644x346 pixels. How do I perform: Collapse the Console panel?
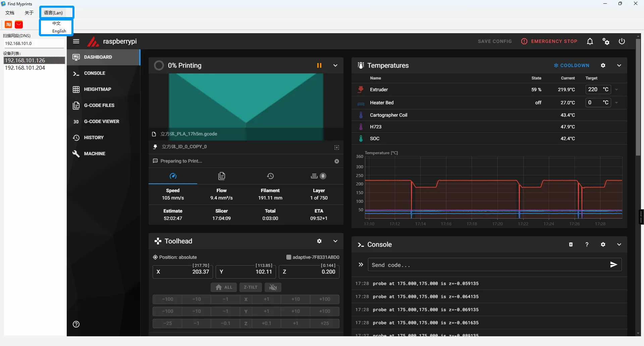(x=619, y=244)
